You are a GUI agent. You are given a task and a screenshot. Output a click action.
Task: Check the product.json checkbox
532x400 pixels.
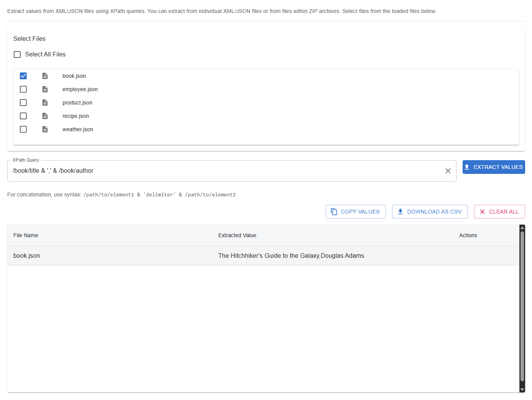(23, 103)
